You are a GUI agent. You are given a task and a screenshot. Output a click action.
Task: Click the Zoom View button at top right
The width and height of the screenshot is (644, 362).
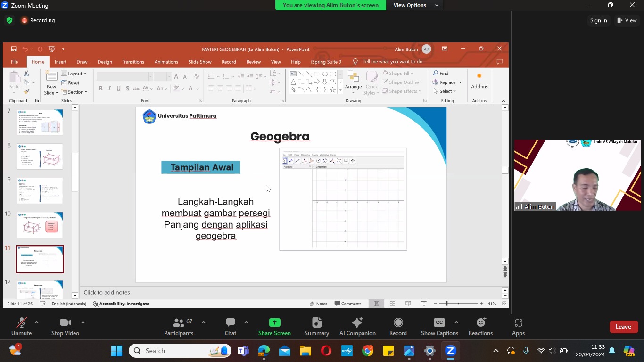coord(627,20)
